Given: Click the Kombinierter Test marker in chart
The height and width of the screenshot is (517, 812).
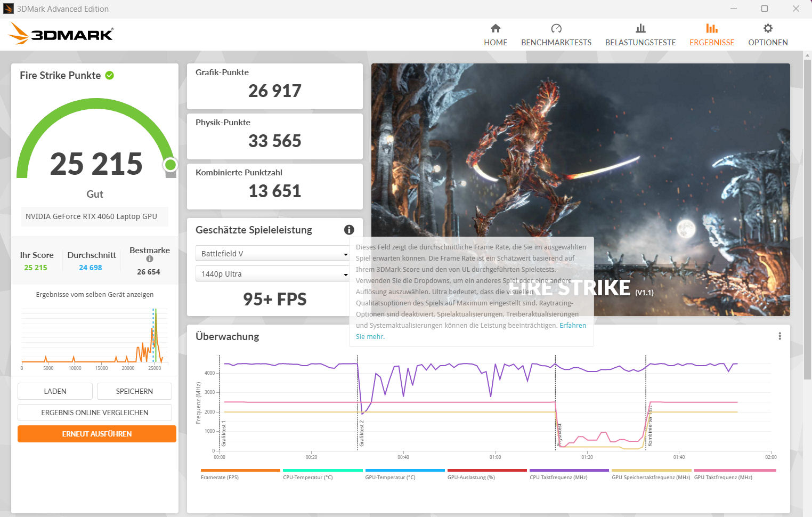Looking at the screenshot, I should 650,426.
